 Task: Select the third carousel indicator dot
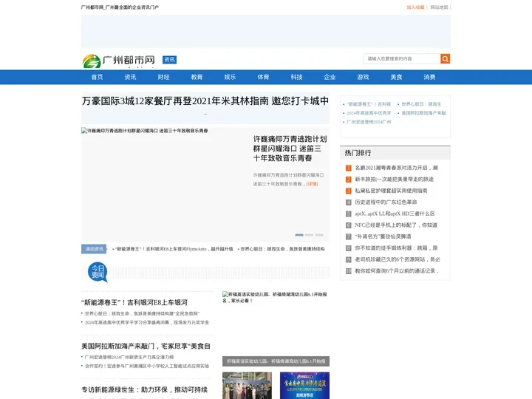(319, 235)
